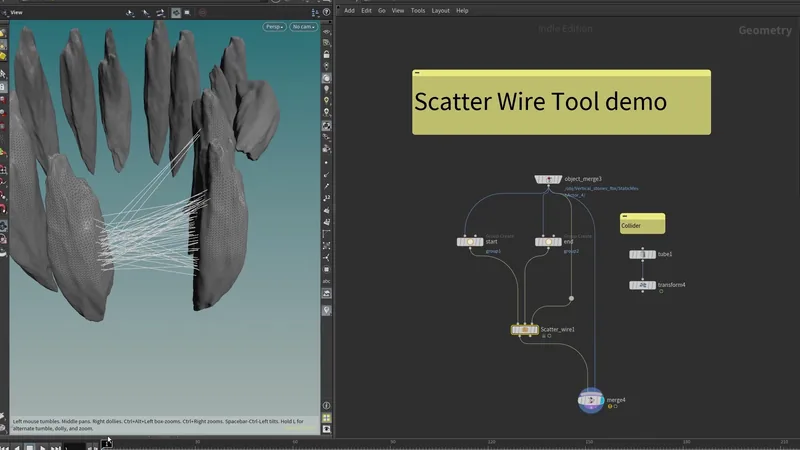Select the end group create node
Viewport: 800px width, 450px height.
tap(548, 242)
